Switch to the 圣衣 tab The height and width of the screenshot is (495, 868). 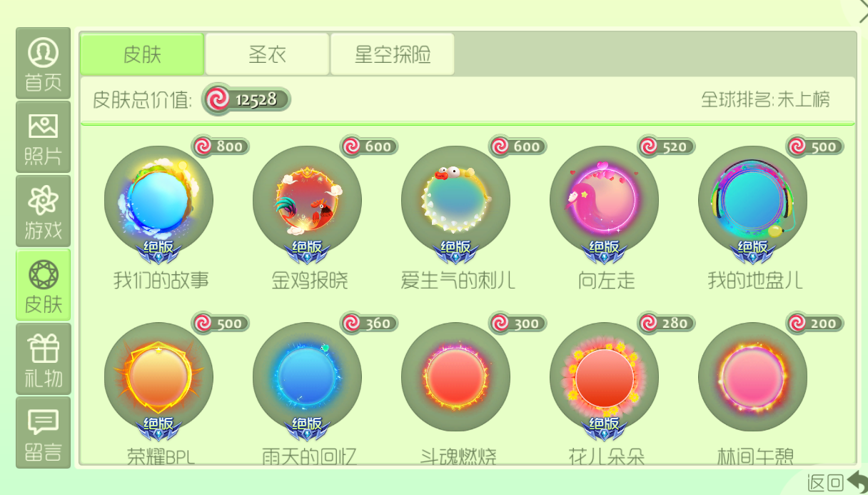click(267, 54)
